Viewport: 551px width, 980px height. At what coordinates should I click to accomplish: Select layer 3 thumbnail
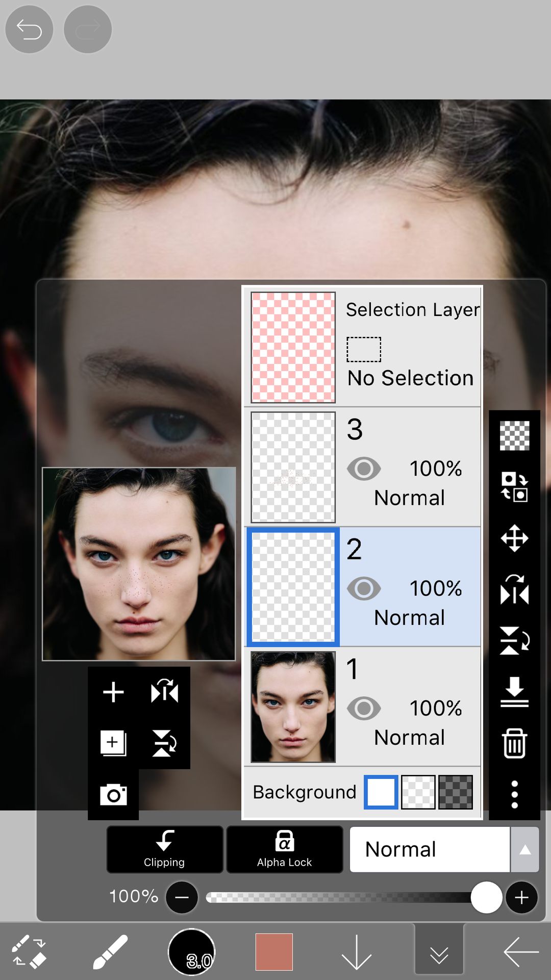[293, 467]
